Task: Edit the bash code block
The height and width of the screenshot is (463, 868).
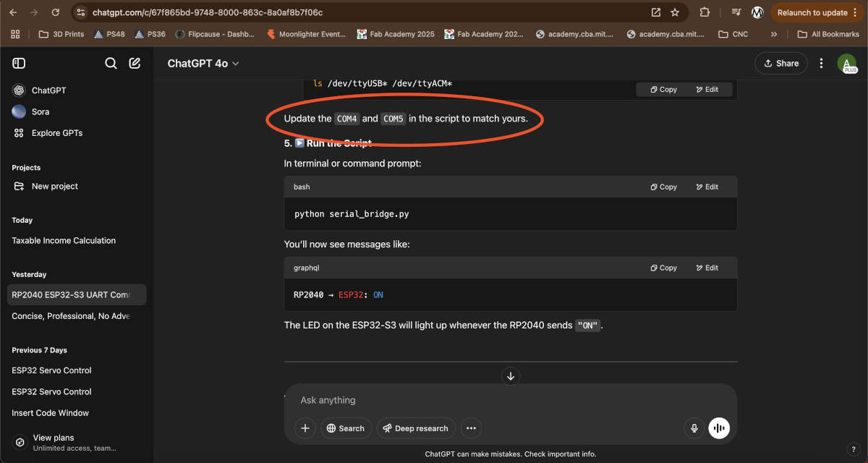Action: (707, 187)
